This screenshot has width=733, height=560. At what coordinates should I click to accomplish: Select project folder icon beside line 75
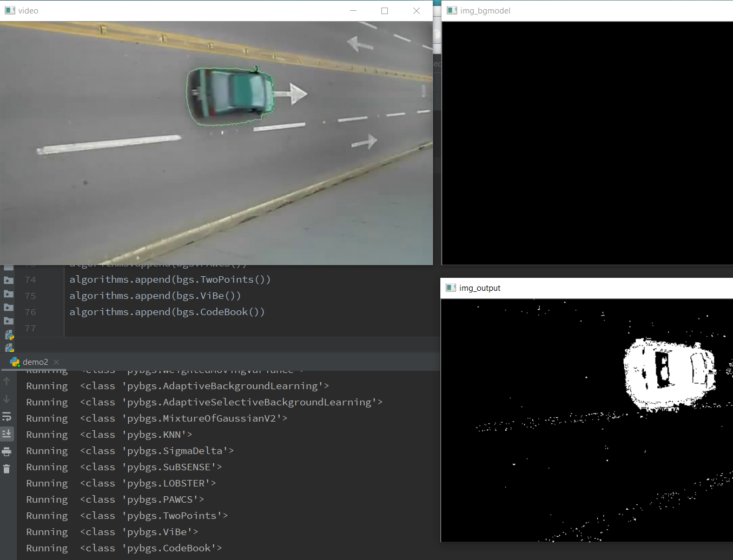click(9, 294)
